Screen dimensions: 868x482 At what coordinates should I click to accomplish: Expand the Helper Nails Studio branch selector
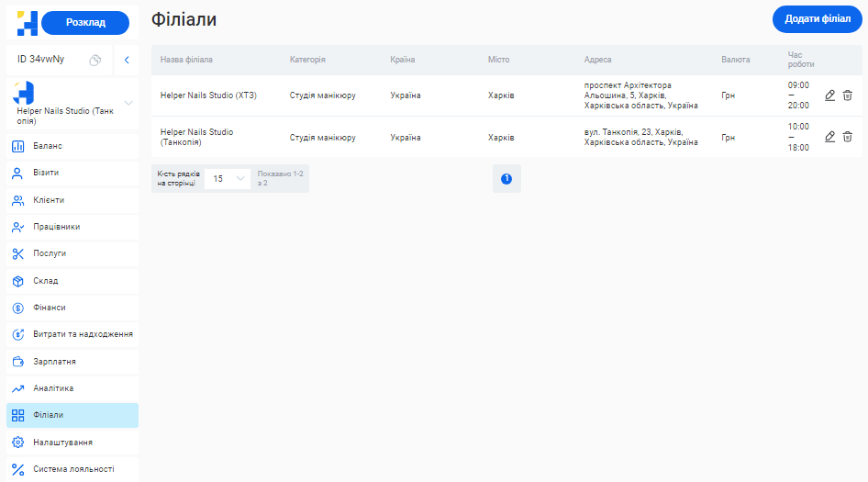click(128, 102)
